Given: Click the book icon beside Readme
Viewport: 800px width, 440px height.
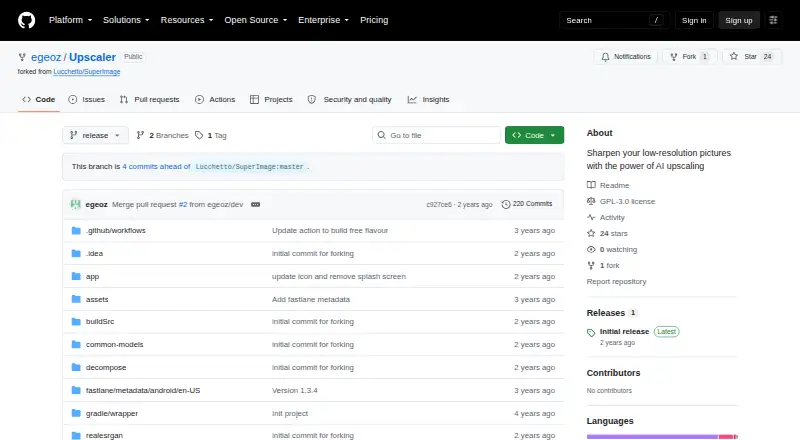Looking at the screenshot, I should 591,185.
